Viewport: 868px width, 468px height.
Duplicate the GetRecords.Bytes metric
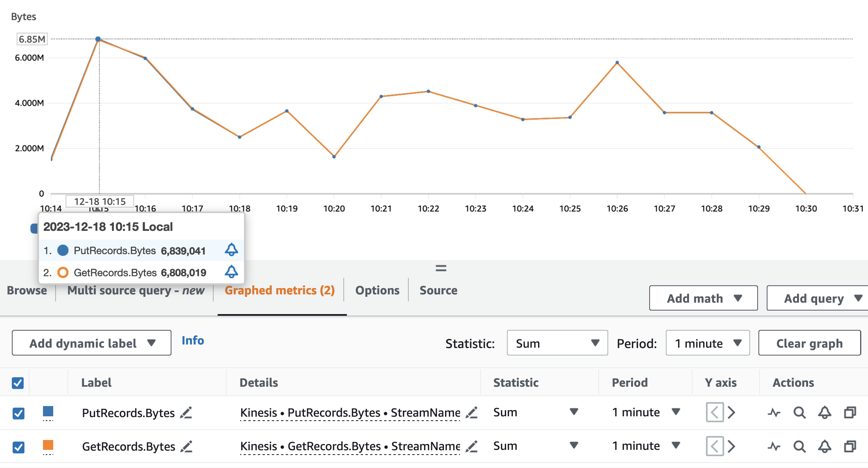850,446
